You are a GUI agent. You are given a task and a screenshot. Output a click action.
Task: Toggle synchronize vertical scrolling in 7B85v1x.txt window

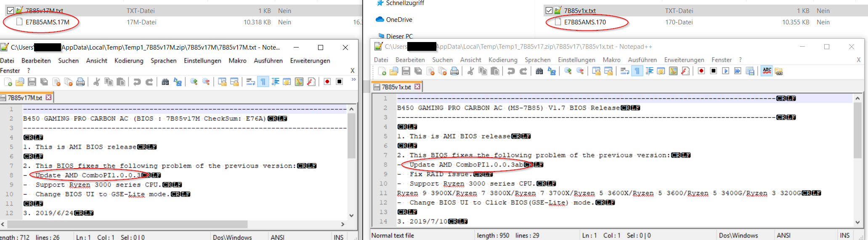[596, 71]
